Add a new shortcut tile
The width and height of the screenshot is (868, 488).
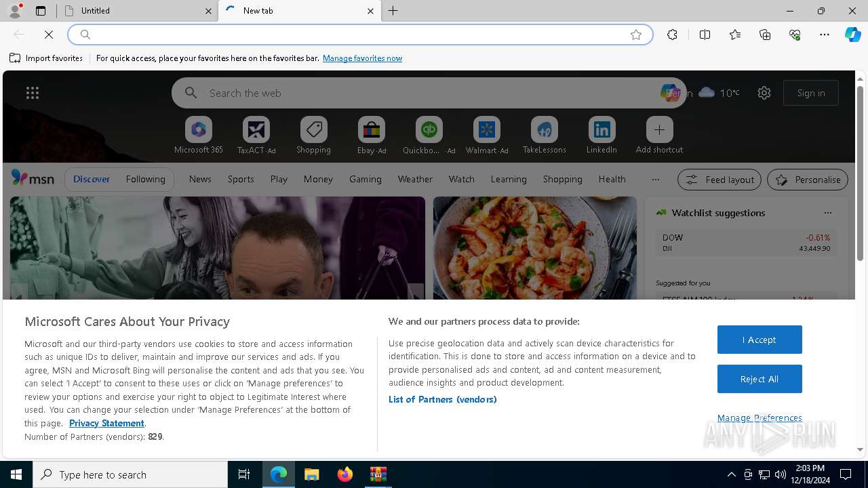659,136
